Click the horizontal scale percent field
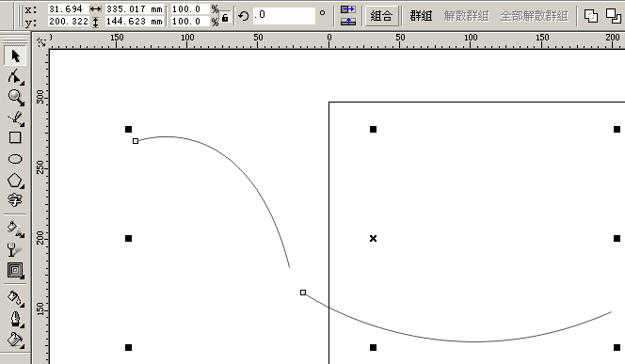625x364 pixels. click(190, 9)
